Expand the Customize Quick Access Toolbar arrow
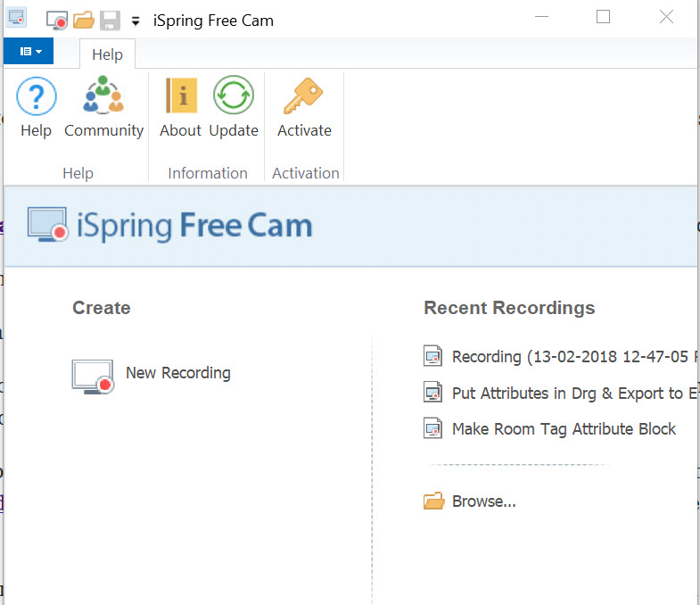Image resolution: width=700 pixels, height=605 pixels. (136, 21)
